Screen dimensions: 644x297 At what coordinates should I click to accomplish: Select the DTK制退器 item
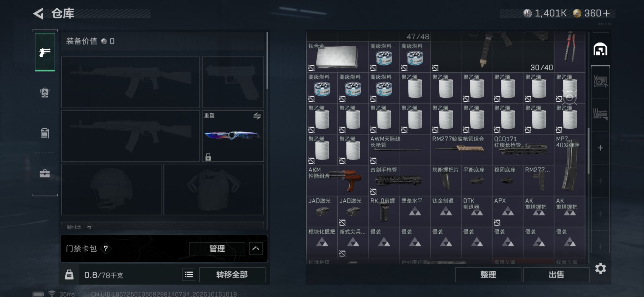(x=477, y=211)
